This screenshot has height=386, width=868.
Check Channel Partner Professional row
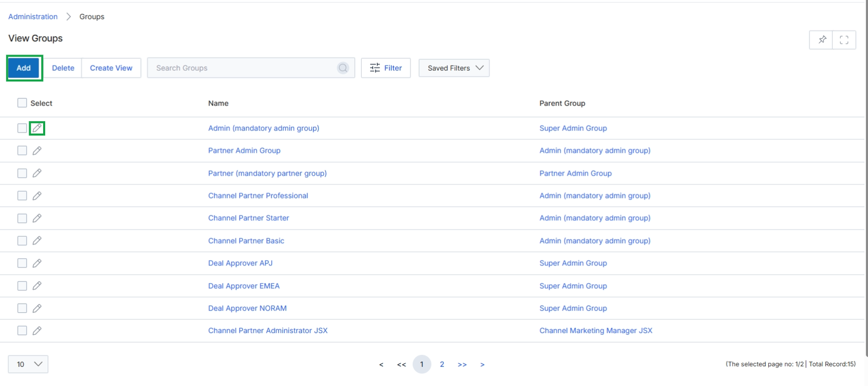tap(22, 196)
